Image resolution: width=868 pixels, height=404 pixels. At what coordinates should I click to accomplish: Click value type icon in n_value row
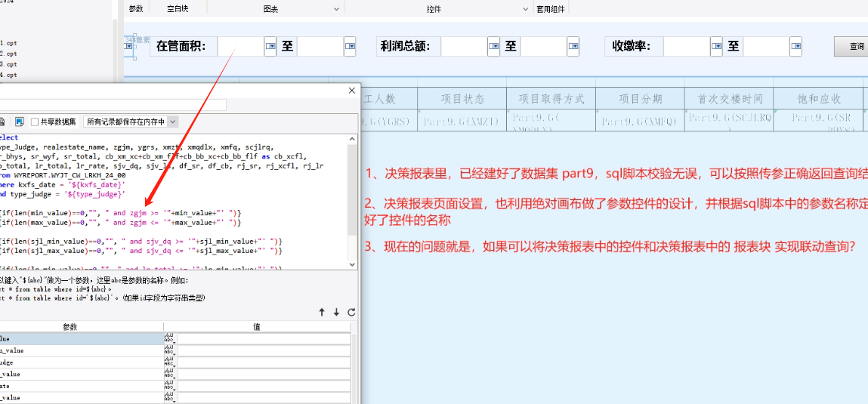pos(169,351)
